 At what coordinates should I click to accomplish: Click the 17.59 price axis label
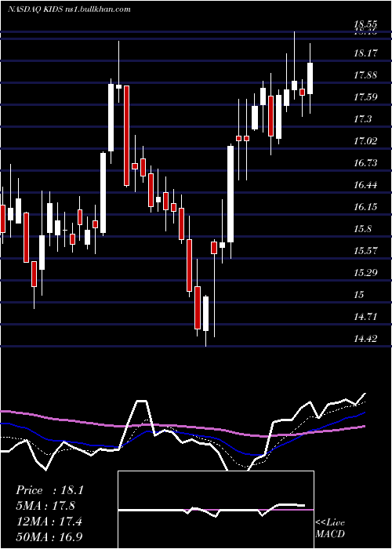tap(365, 97)
